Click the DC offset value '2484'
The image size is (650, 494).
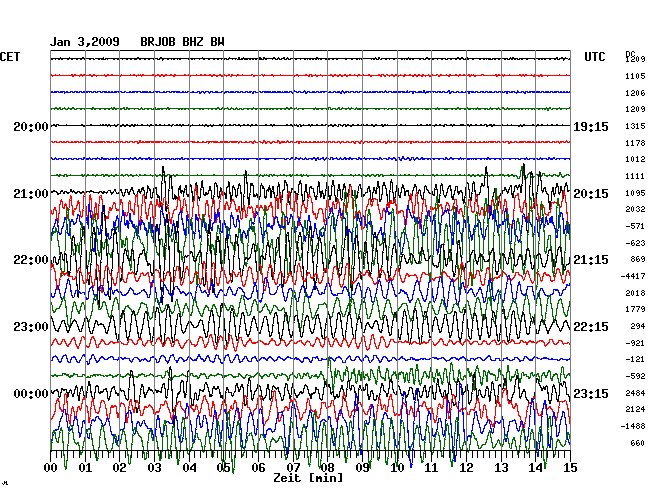click(x=635, y=393)
